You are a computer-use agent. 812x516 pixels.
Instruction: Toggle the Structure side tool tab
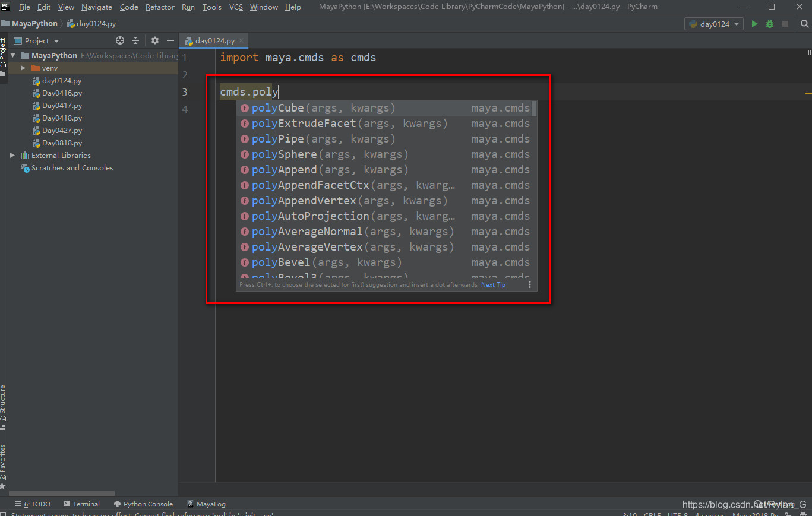tap(4, 407)
